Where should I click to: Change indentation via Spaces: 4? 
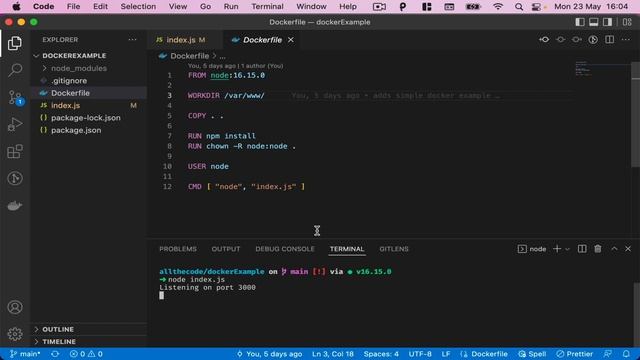381,354
